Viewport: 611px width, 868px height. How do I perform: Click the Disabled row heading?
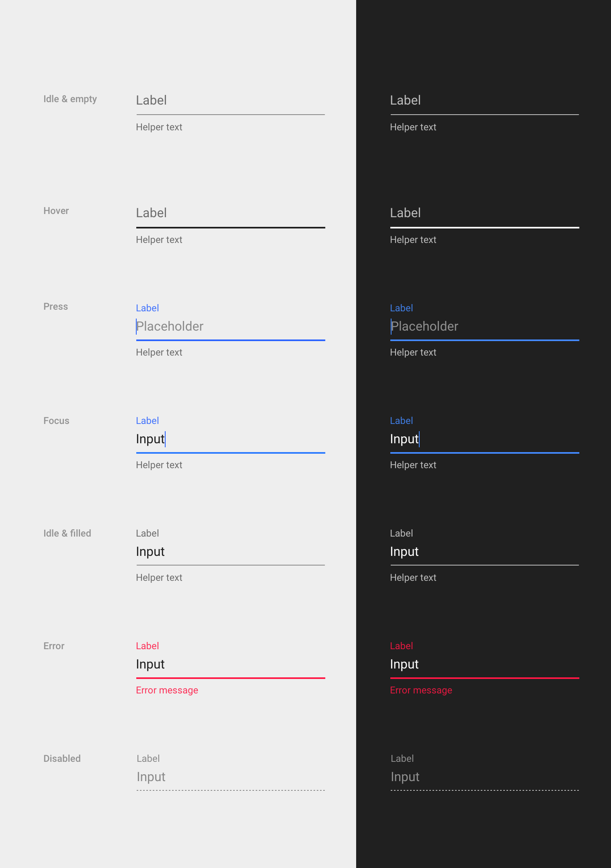[62, 759]
